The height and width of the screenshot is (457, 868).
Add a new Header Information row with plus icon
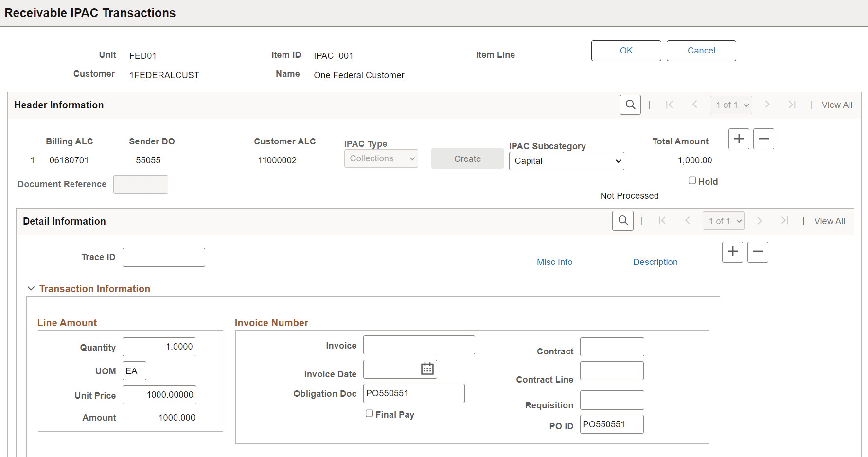pyautogui.click(x=738, y=139)
